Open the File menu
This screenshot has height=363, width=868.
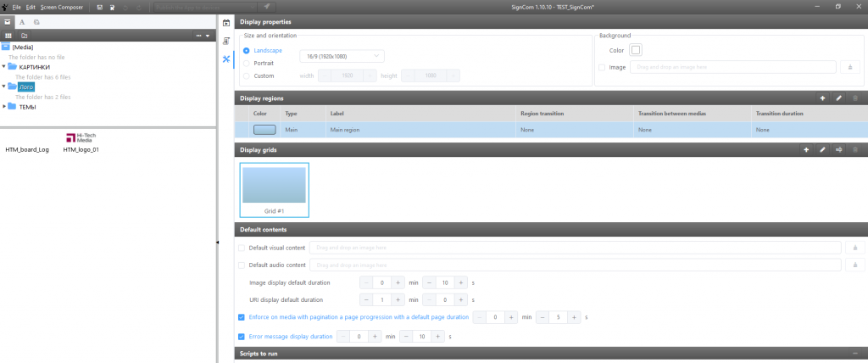(16, 7)
